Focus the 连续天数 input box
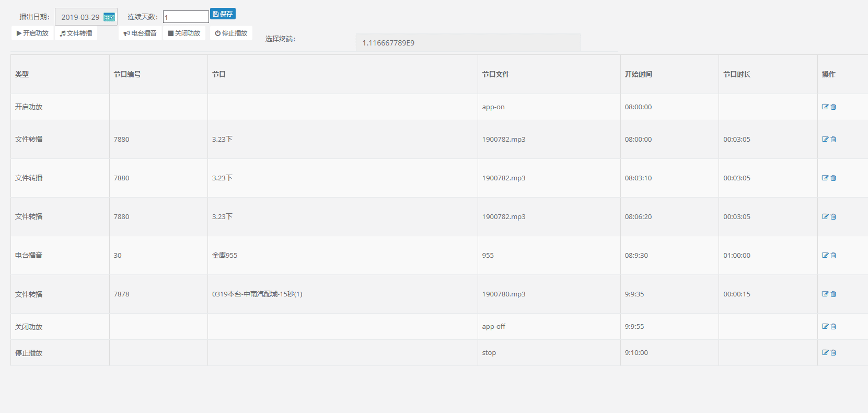Viewport: 868px width, 413px height. coord(186,17)
